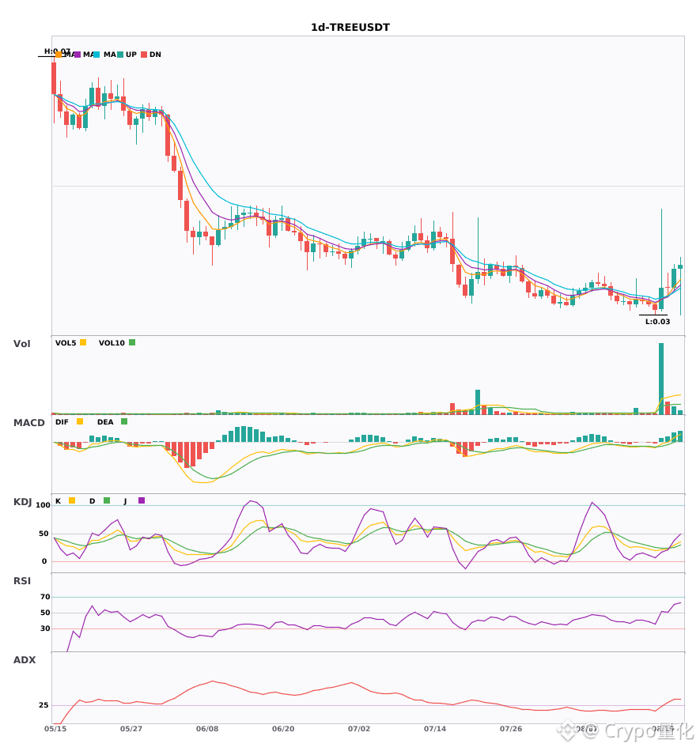Screen dimensions: 700x751
Task: Click the 05/27 date label
Action: 131,729
